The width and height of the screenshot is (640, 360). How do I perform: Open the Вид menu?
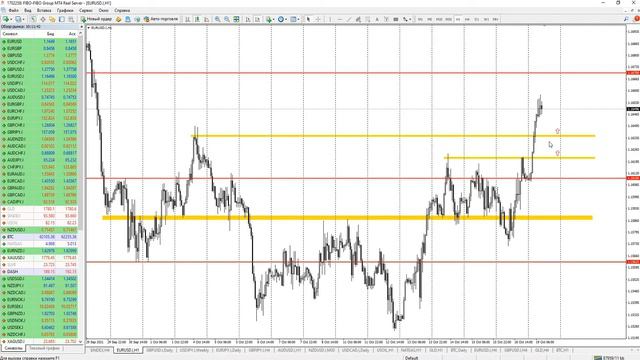[x=28, y=10]
